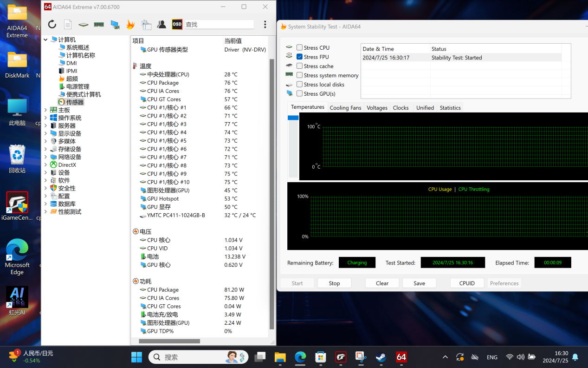Open Microsoft Store from the taskbar
The height and width of the screenshot is (368, 588).
[x=320, y=357]
